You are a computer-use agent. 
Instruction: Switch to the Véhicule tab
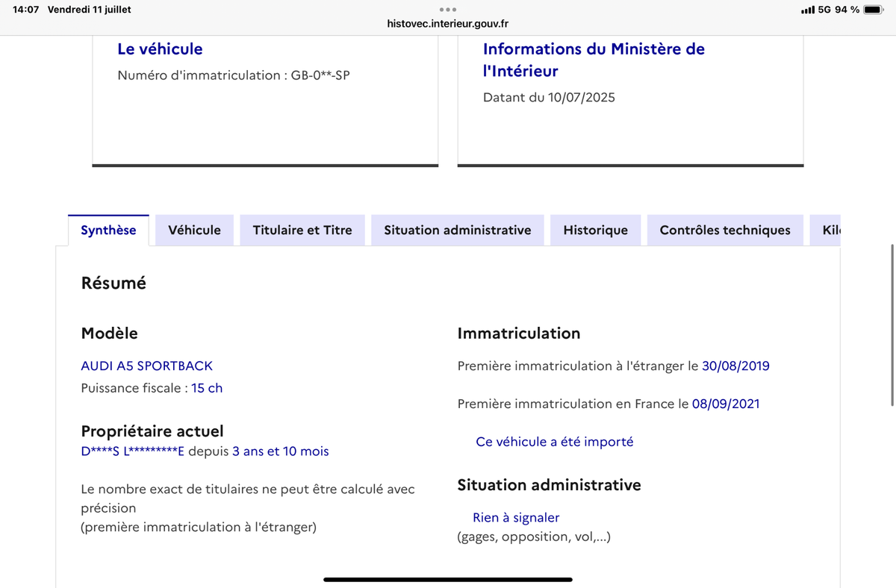point(194,230)
